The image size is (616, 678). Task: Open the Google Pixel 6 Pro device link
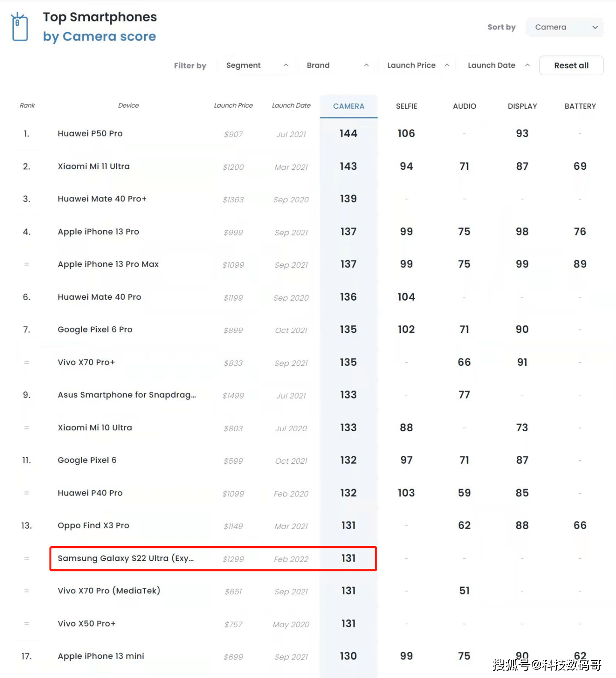tap(95, 330)
